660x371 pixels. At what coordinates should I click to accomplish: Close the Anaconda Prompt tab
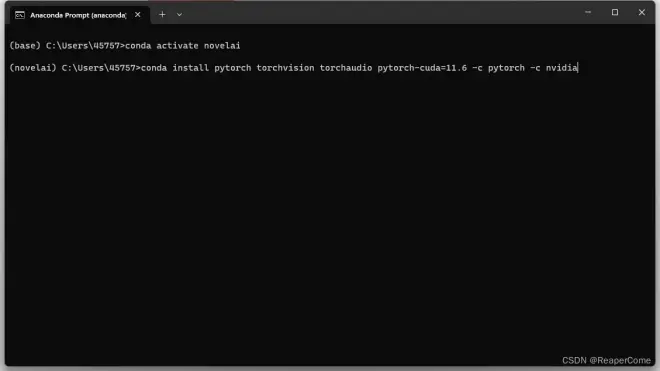(138, 15)
